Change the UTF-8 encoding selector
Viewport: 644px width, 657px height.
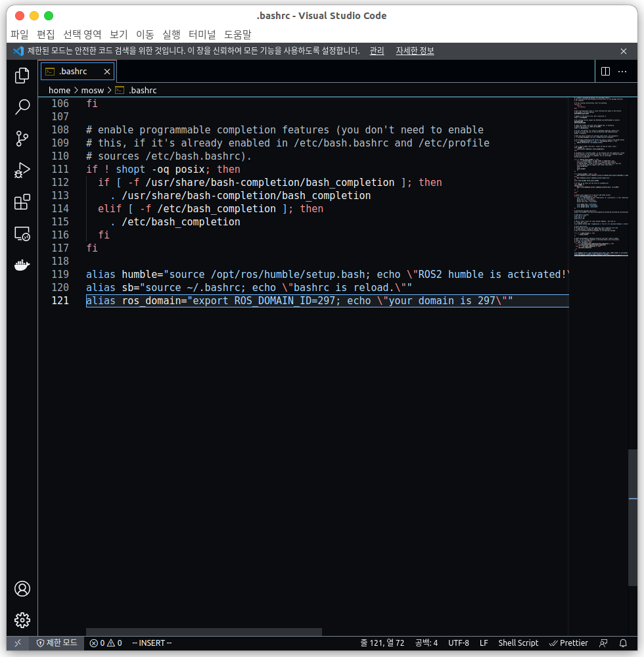click(x=459, y=643)
